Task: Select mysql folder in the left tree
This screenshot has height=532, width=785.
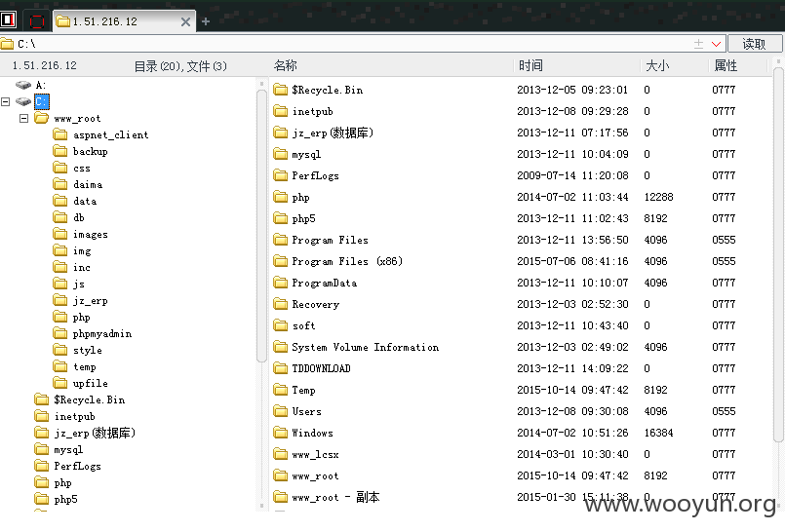Action: pos(68,450)
